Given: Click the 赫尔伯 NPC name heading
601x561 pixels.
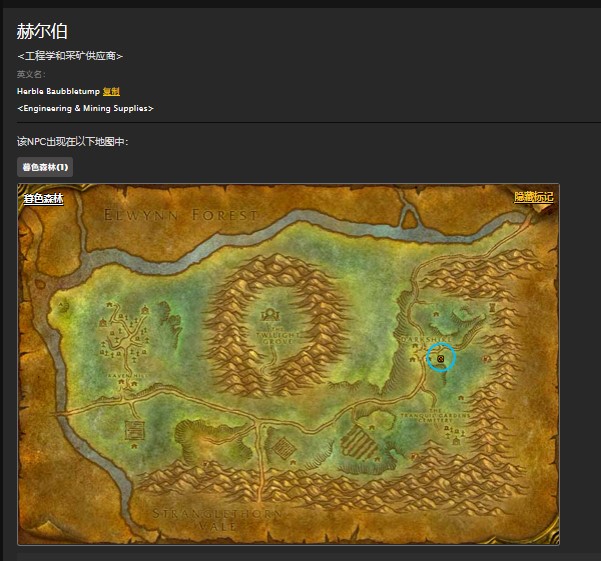Looking at the screenshot, I should click(42, 31).
